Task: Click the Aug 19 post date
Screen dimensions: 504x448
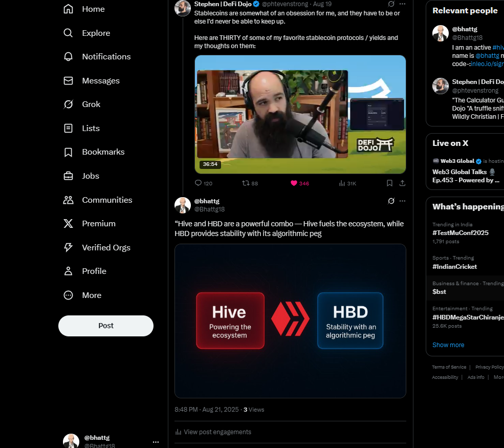Action: [x=322, y=4]
